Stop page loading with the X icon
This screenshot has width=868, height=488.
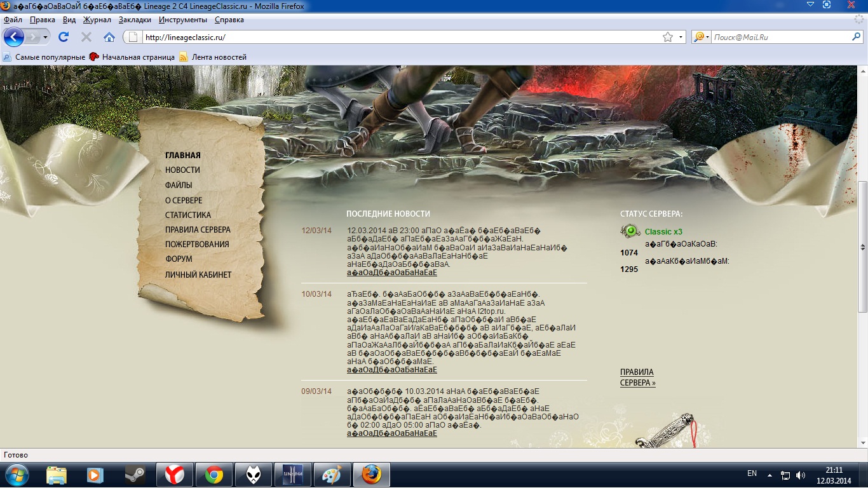coord(86,37)
